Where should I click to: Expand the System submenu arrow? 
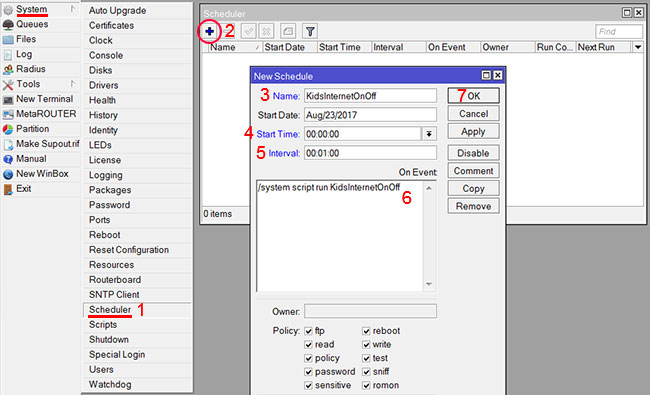point(73,9)
